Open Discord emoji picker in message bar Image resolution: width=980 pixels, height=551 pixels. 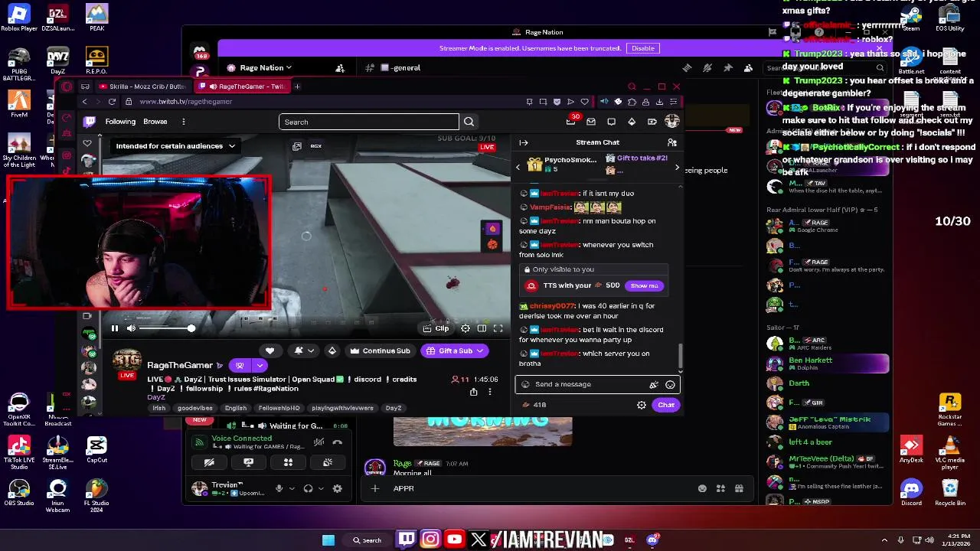[702, 488]
